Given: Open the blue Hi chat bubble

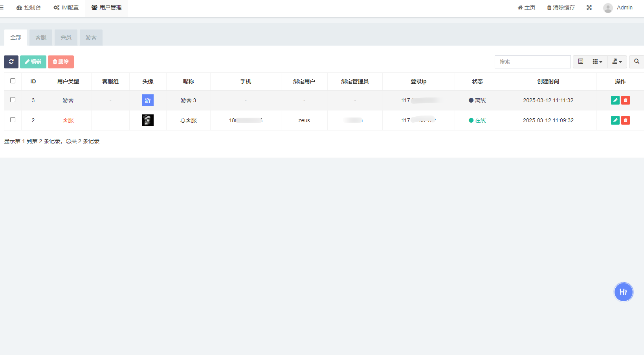Looking at the screenshot, I should 623,292.
